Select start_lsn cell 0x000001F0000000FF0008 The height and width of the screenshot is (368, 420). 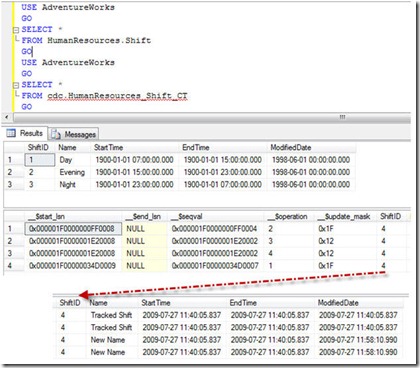[x=73, y=229]
